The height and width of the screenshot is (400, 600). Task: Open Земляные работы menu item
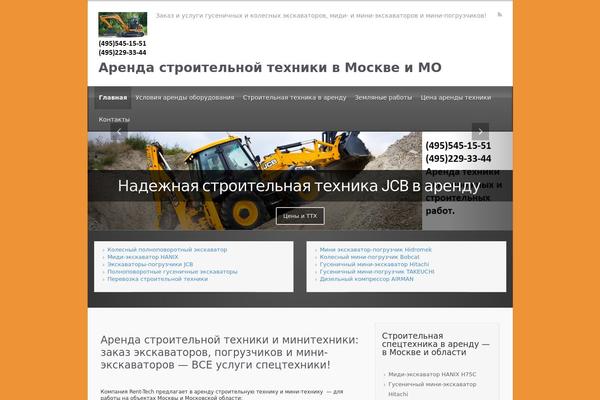(383, 98)
